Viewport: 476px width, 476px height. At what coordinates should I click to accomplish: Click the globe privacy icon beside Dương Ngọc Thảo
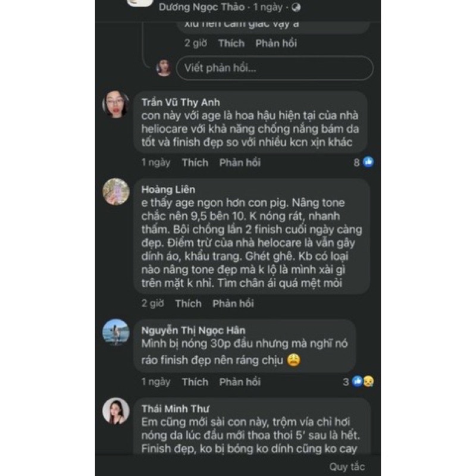coord(296,7)
